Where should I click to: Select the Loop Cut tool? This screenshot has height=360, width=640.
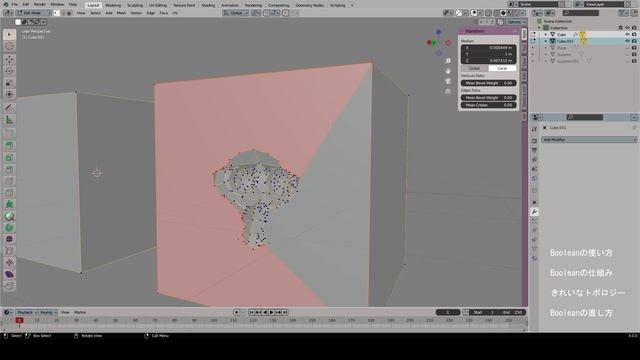pyautogui.click(x=9, y=181)
